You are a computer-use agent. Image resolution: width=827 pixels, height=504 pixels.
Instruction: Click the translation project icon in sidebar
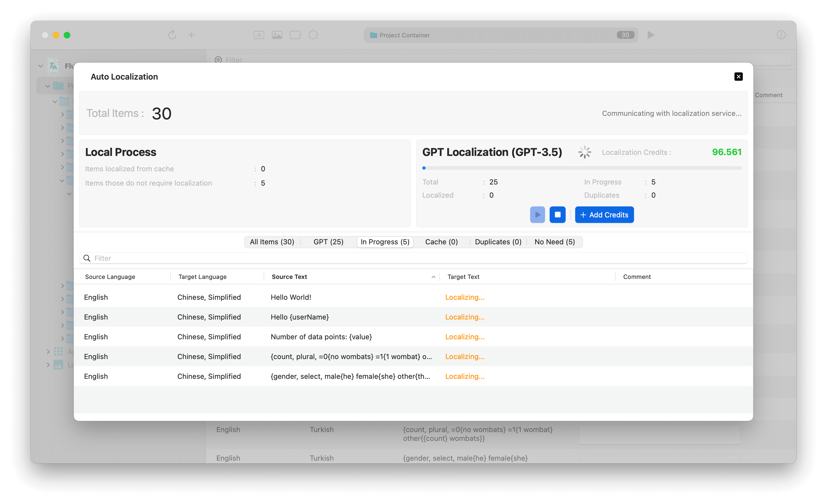[x=53, y=66]
